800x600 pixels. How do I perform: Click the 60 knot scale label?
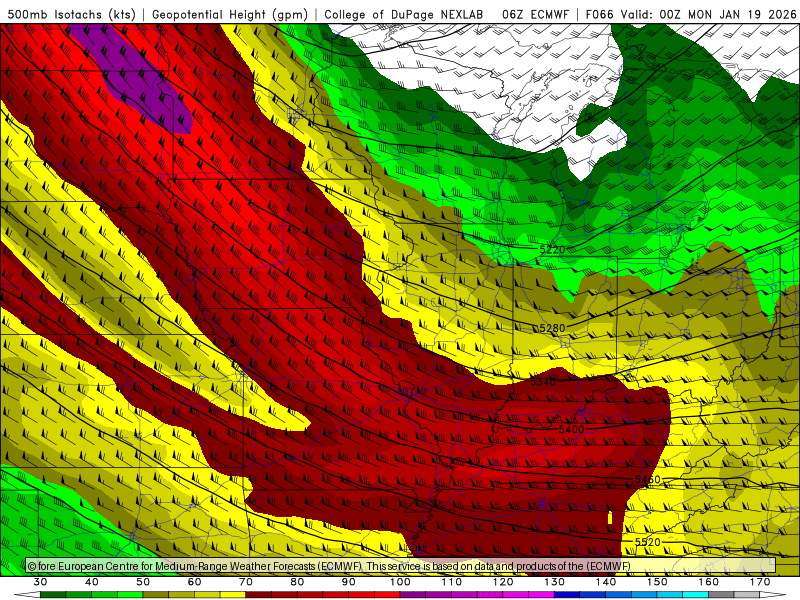tap(194, 582)
